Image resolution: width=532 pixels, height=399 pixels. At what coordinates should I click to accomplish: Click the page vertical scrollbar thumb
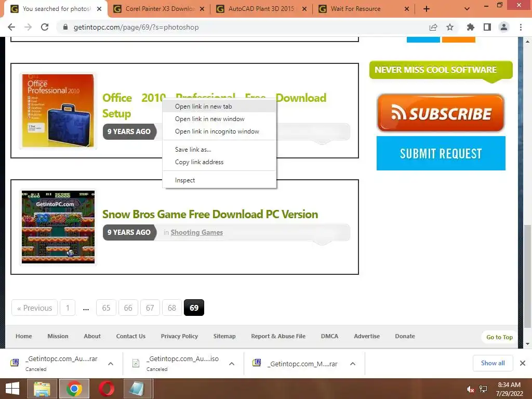(527, 276)
